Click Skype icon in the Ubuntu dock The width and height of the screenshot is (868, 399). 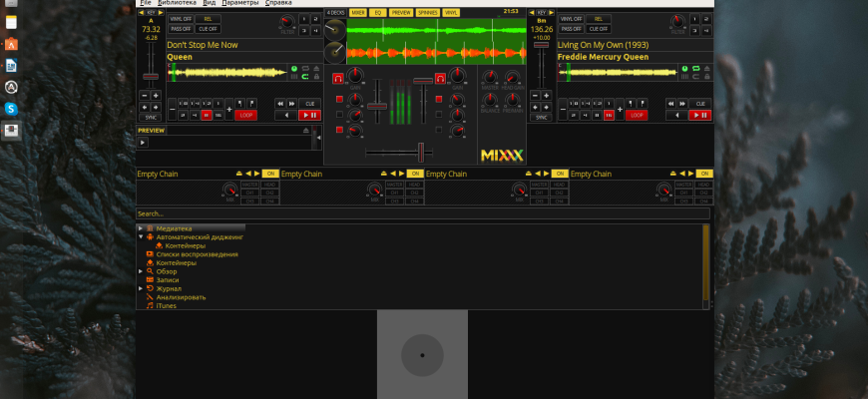click(x=11, y=108)
